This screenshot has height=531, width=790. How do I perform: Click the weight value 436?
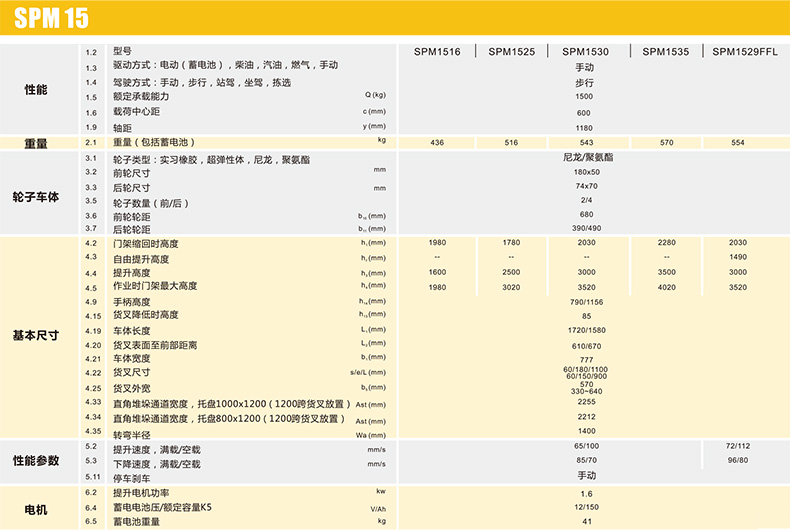point(437,143)
